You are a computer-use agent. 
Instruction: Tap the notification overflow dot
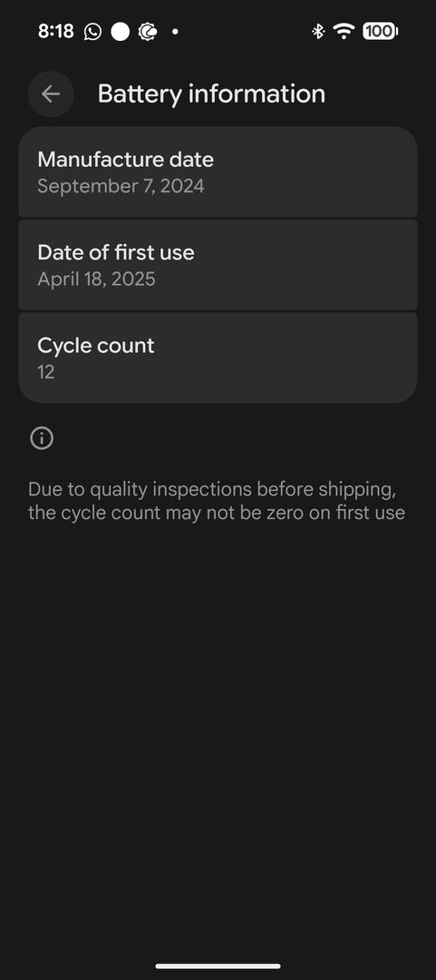point(175,31)
